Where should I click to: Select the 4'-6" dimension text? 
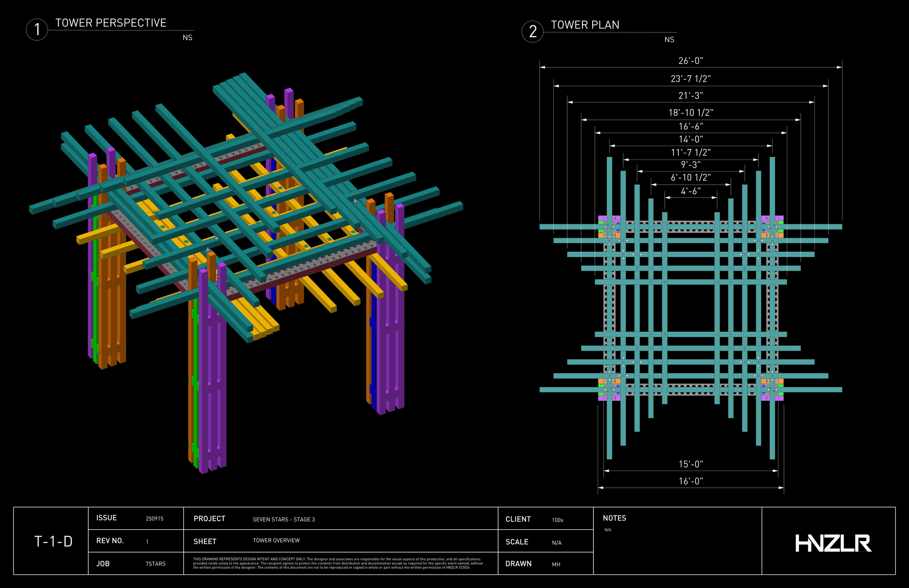(x=690, y=191)
